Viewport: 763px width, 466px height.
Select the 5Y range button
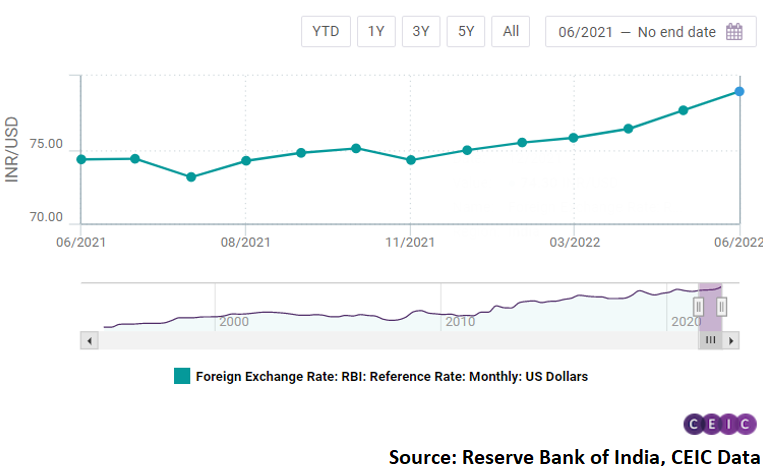pos(466,32)
